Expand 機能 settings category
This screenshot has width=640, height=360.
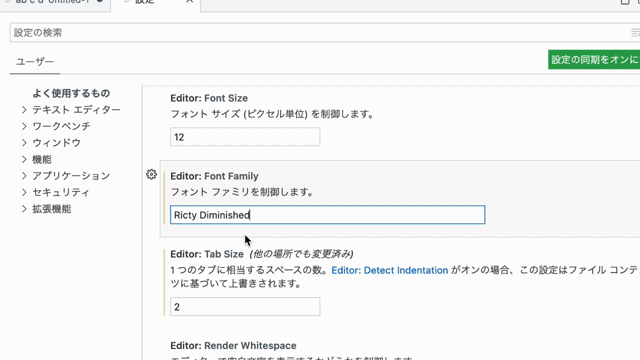click(24, 159)
